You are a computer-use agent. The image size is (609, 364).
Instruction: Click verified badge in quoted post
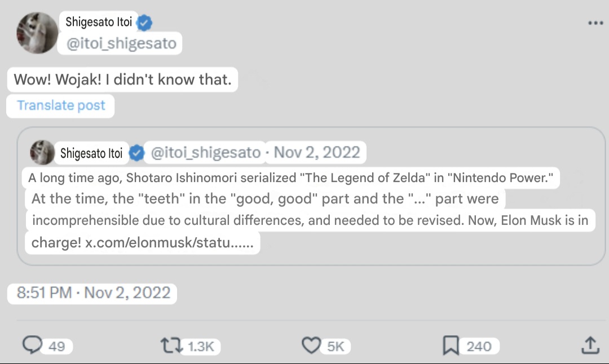[136, 152]
